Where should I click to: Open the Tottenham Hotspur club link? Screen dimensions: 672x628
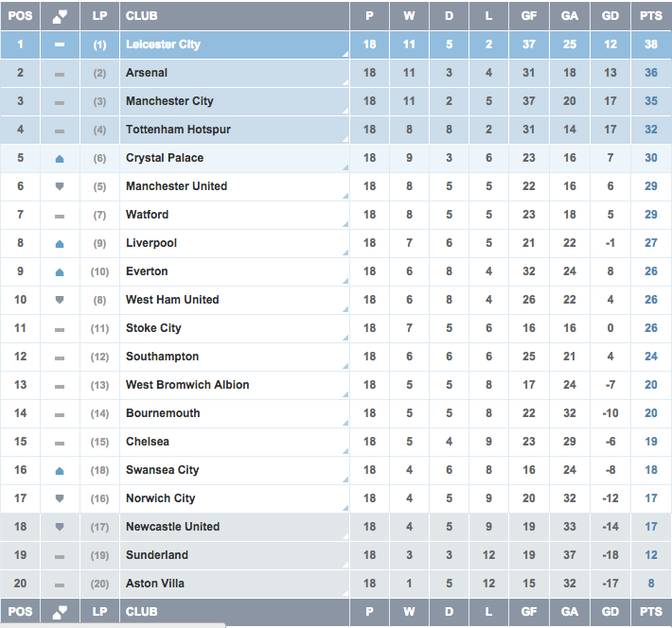click(178, 130)
